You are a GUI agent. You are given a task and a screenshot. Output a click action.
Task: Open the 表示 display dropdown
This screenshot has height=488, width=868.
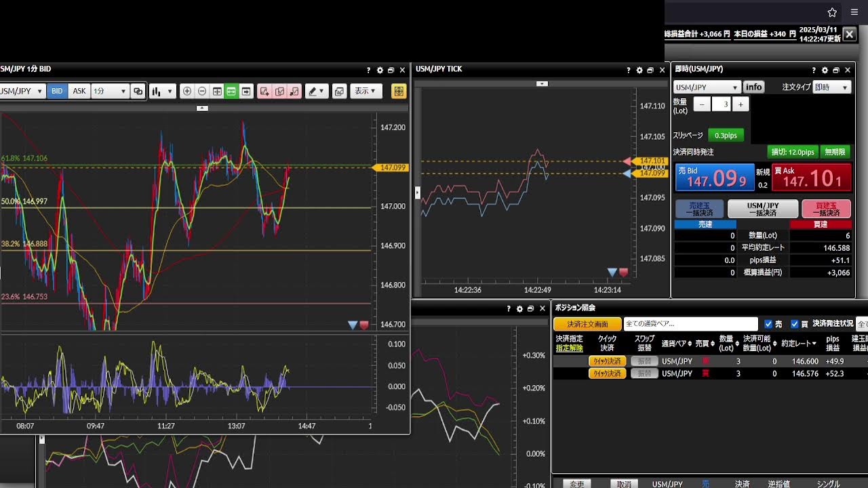point(366,91)
